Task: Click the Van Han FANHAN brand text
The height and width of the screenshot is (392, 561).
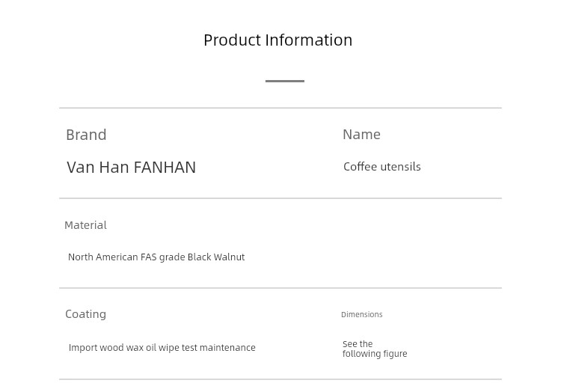Action: tap(132, 168)
